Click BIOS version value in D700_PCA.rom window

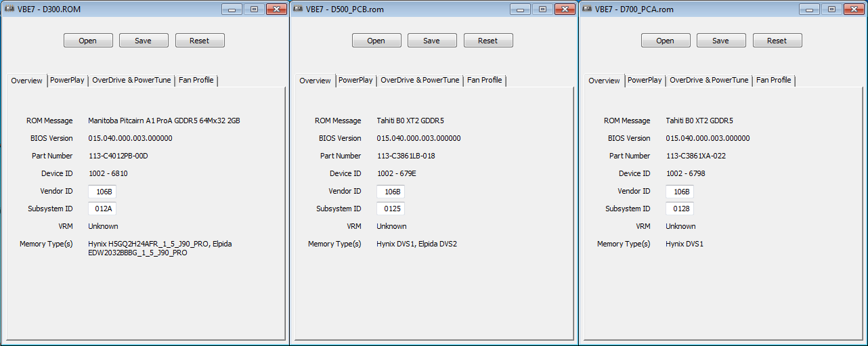(708, 139)
